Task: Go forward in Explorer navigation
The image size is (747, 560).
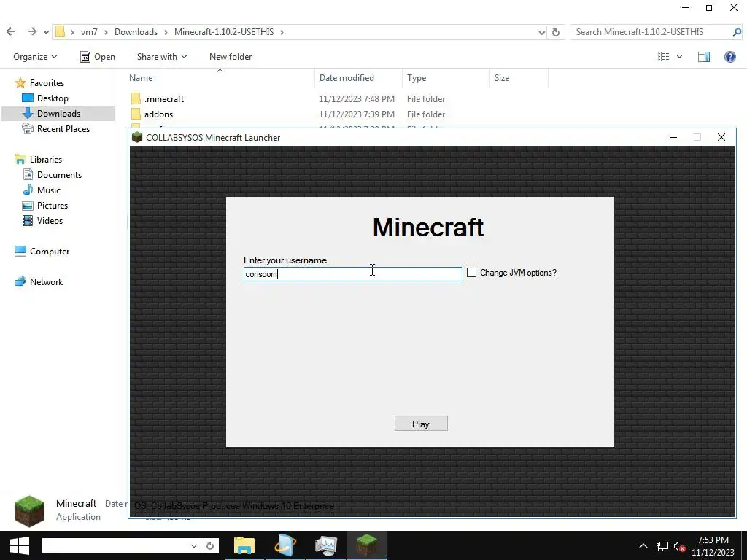Action: click(32, 31)
